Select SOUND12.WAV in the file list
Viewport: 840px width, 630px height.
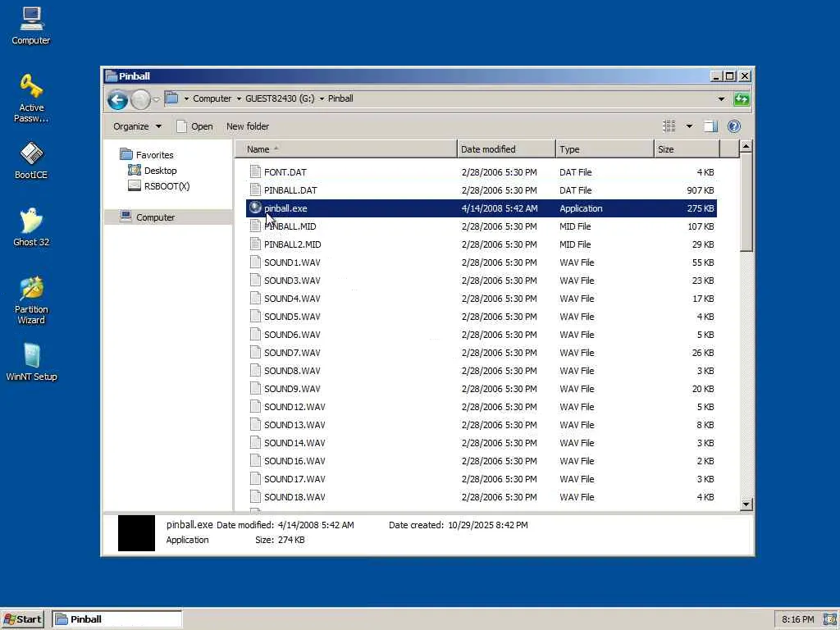click(294, 407)
